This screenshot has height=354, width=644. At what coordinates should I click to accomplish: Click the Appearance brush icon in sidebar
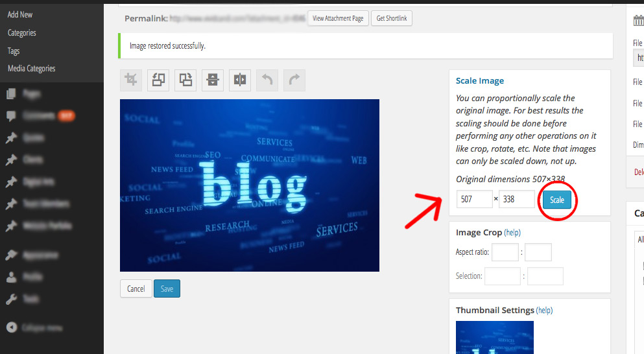coord(11,255)
